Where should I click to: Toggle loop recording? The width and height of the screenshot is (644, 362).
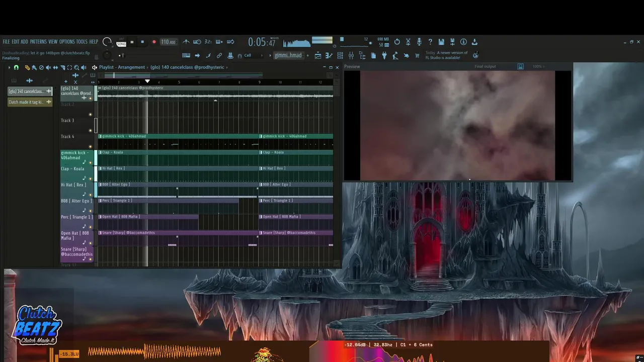tap(230, 42)
